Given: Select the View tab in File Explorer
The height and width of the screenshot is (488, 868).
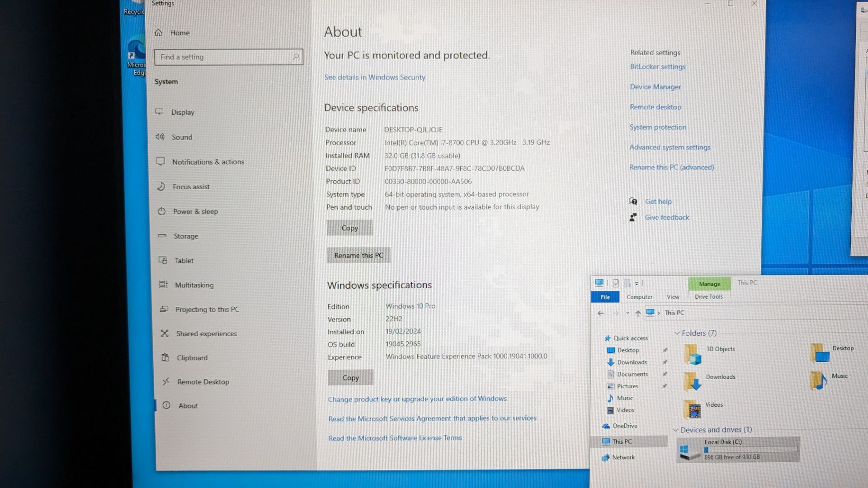Looking at the screenshot, I should [673, 297].
